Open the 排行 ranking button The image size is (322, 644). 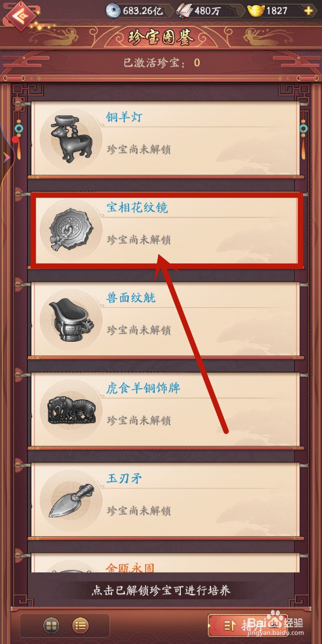click(x=248, y=625)
